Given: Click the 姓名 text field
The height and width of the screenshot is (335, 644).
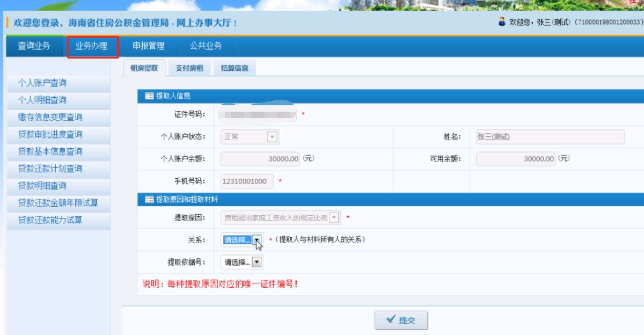Looking at the screenshot, I should [550, 137].
